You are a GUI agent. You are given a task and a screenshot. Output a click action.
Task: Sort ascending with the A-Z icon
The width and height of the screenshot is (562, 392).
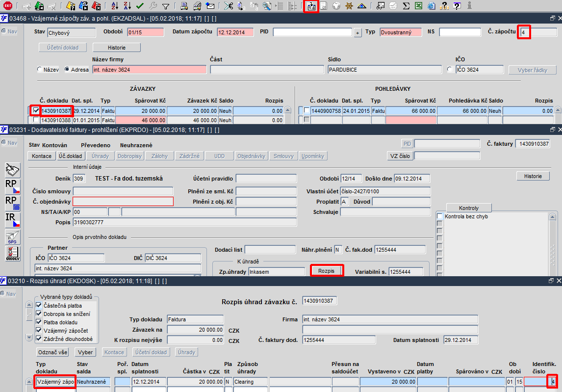coord(115,6)
